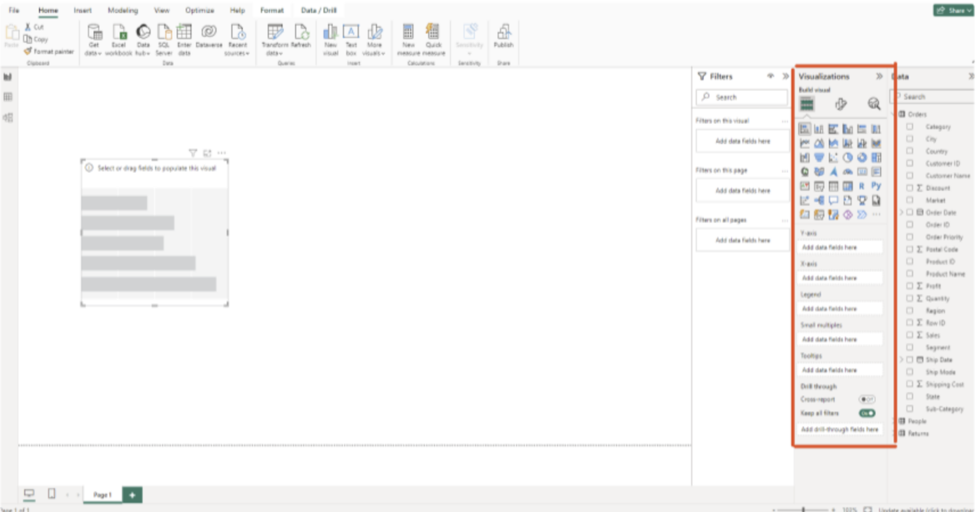
Task: Add a new report page with plus button
Action: [132, 494]
